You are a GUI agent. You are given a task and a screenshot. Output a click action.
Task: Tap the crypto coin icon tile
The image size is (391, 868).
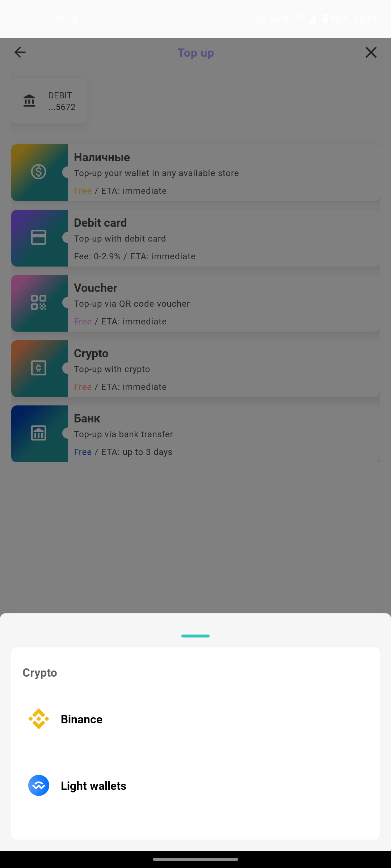pyautogui.click(x=39, y=369)
